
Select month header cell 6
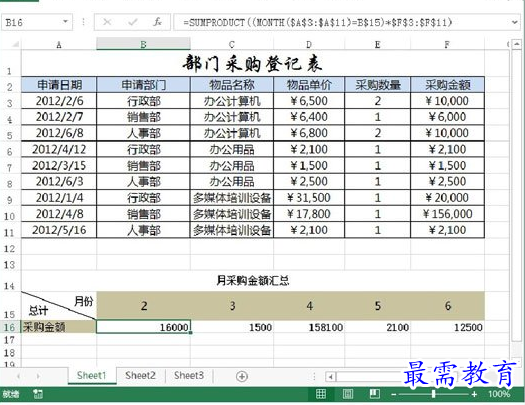tap(447, 306)
